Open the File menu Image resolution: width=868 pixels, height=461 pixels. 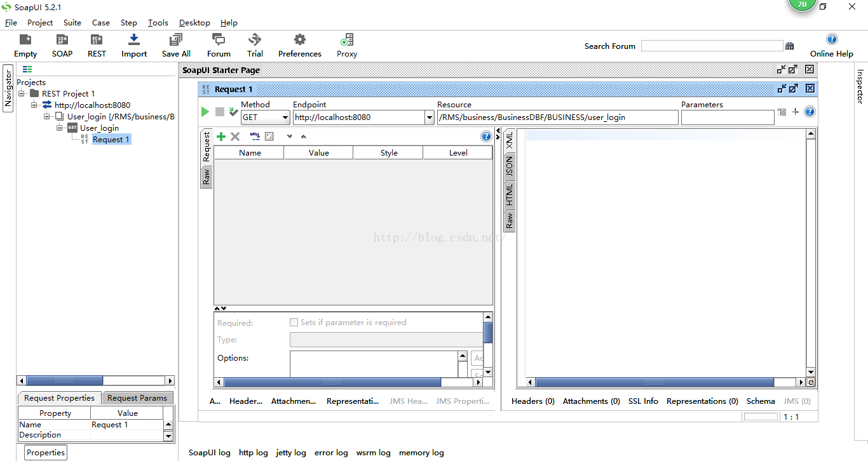[x=11, y=22]
